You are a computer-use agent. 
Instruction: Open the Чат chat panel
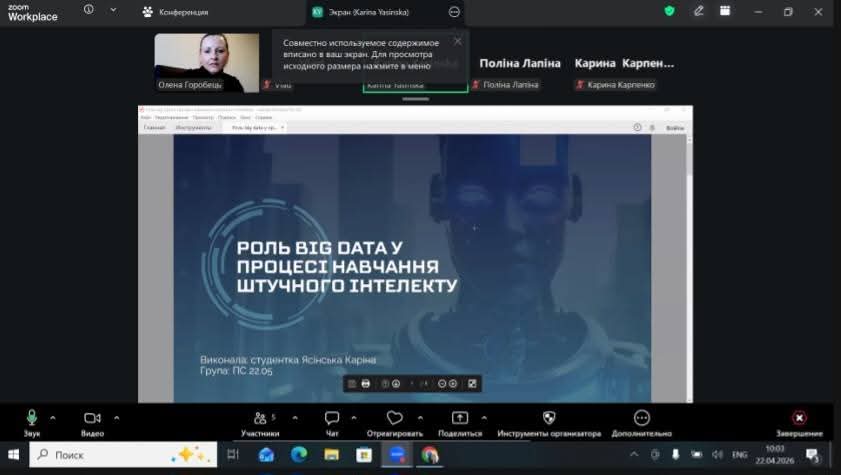point(332,420)
